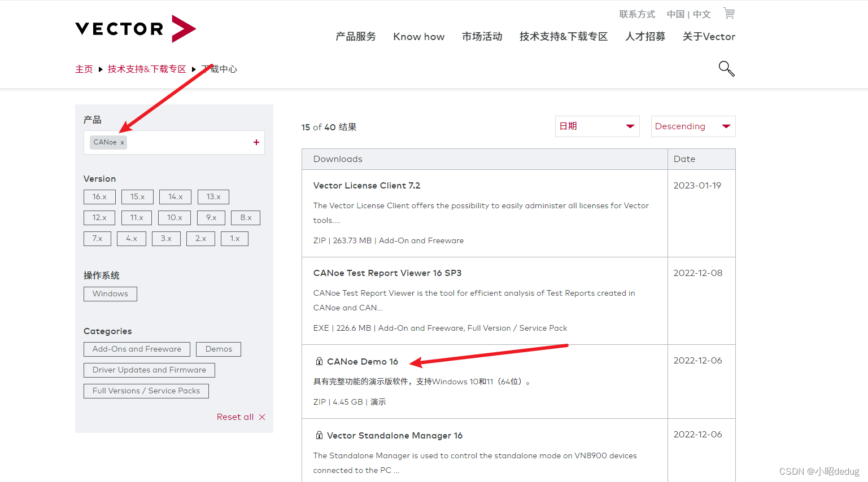The height and width of the screenshot is (482, 868).
Task: Toggle the 9.x version filter
Action: pos(211,218)
